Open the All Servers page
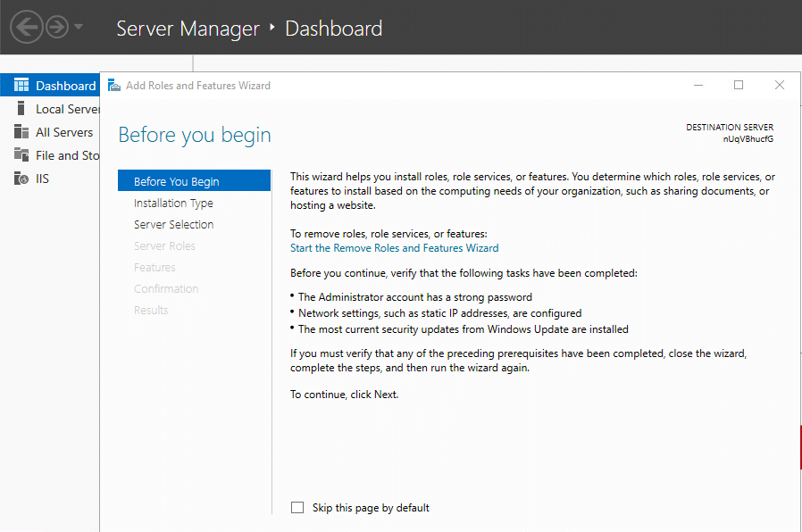This screenshot has width=802, height=532. 64,132
